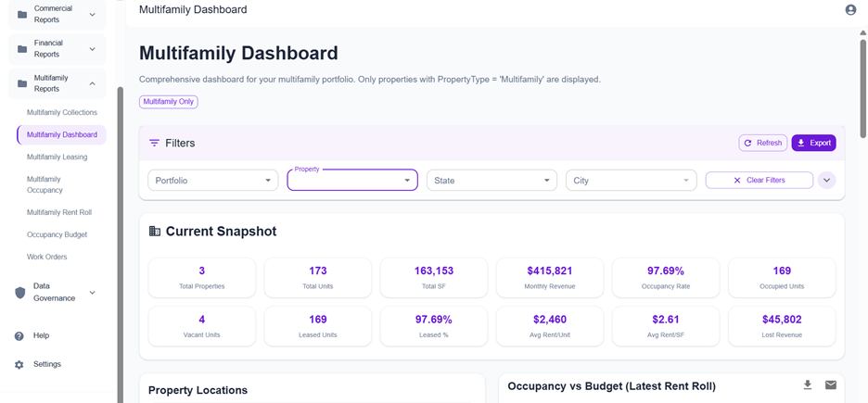Viewport: 868px width, 403px height.
Task: Open the user account profile icon
Action: [x=850, y=10]
